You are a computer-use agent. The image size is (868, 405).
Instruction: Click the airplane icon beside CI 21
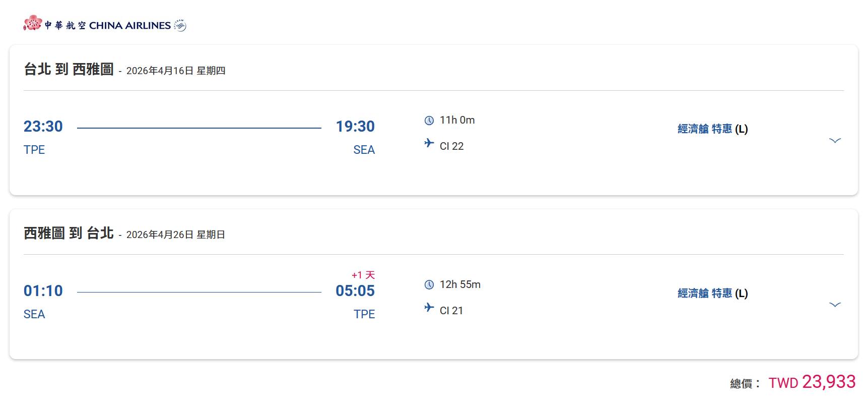[429, 308]
